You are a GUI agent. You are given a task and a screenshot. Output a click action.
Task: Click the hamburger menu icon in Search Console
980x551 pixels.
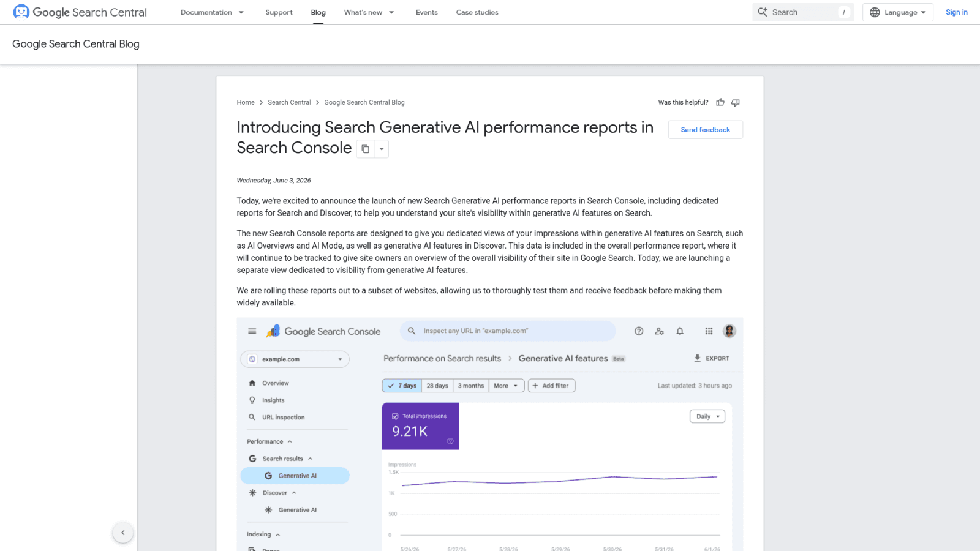click(x=252, y=331)
